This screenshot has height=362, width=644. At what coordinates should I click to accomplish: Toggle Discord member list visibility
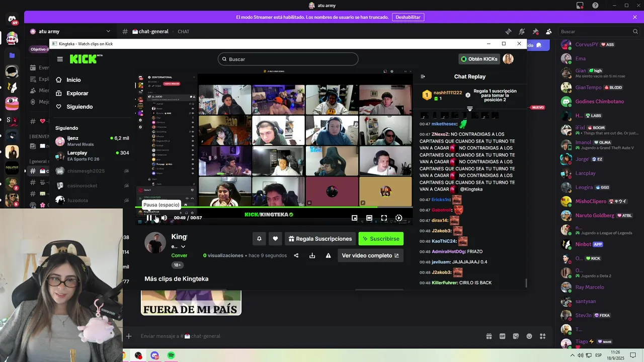[x=549, y=32]
